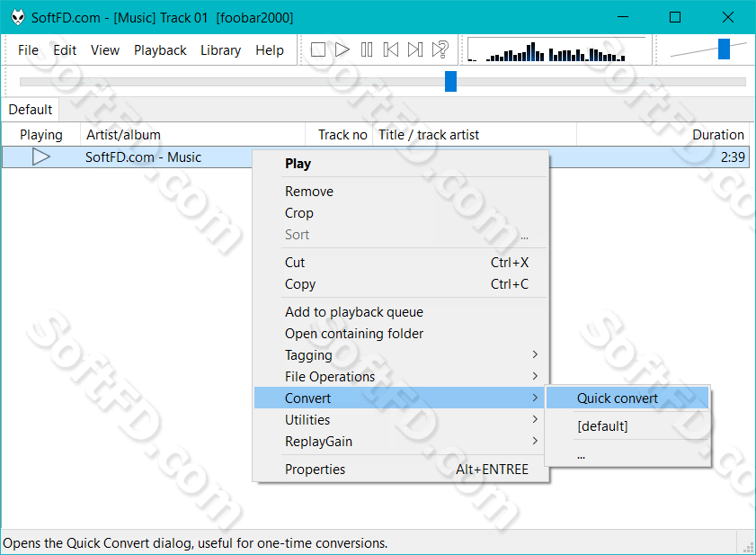
Task: Click the random playback icon
Action: 440,49
